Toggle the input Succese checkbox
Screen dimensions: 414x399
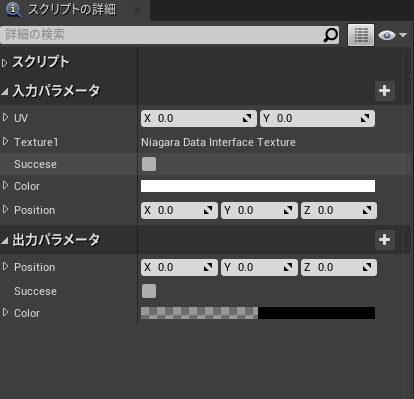coord(149,164)
